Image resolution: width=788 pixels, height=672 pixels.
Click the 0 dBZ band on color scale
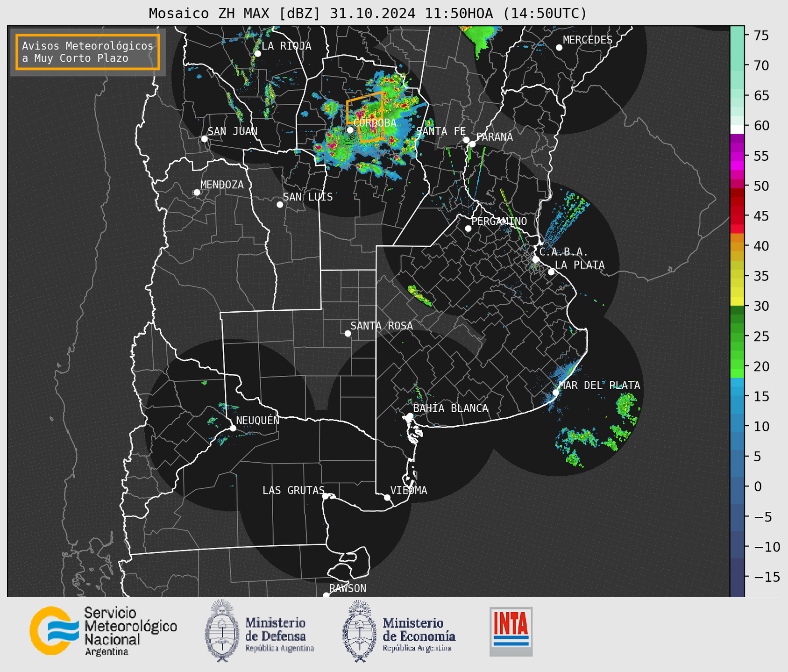(x=737, y=486)
